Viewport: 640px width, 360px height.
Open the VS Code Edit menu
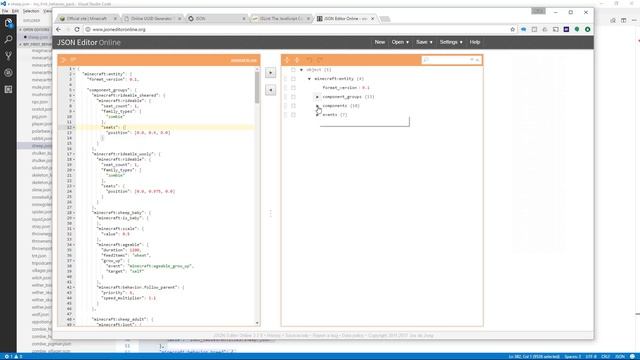15,11
